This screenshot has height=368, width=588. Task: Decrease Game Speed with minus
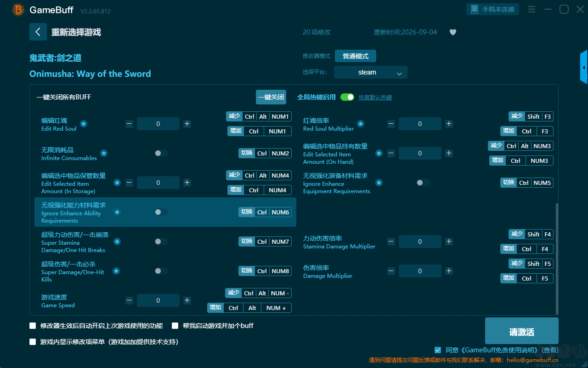(129, 300)
